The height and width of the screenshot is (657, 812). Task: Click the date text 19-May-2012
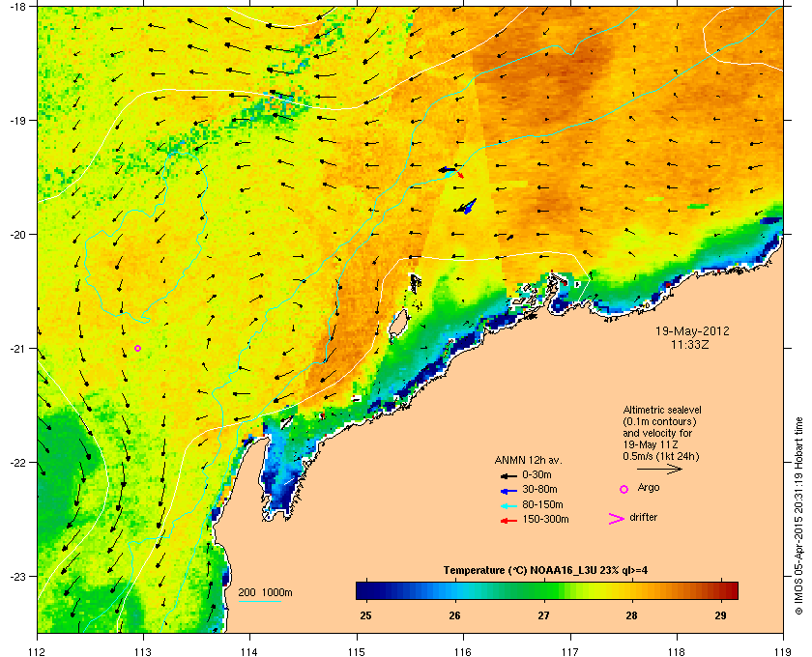692,330
